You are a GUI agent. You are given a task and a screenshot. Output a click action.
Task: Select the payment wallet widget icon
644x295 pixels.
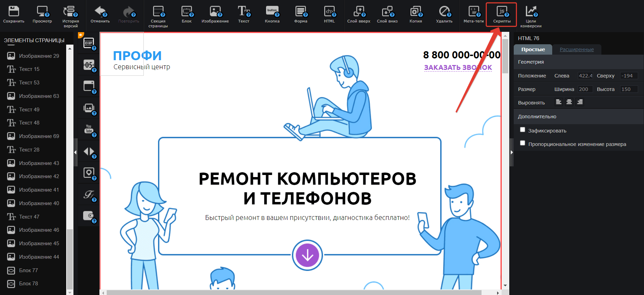pos(89,216)
